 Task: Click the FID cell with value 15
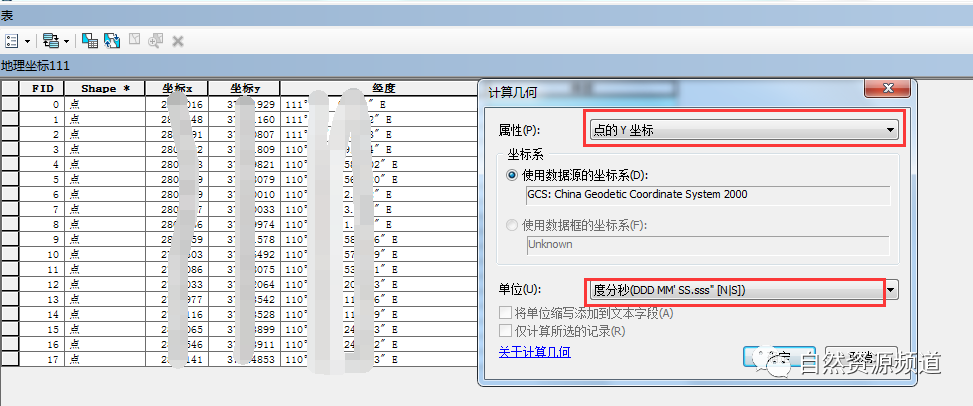[x=42, y=329]
